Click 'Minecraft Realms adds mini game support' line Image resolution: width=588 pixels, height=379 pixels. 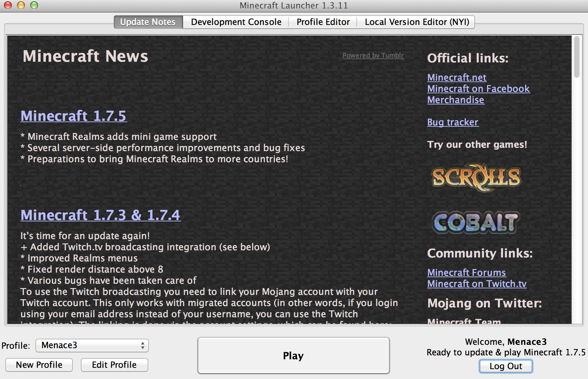point(118,137)
